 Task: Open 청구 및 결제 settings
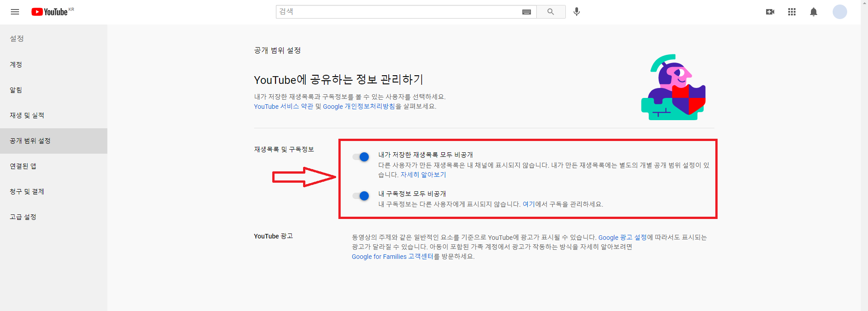click(x=53, y=191)
